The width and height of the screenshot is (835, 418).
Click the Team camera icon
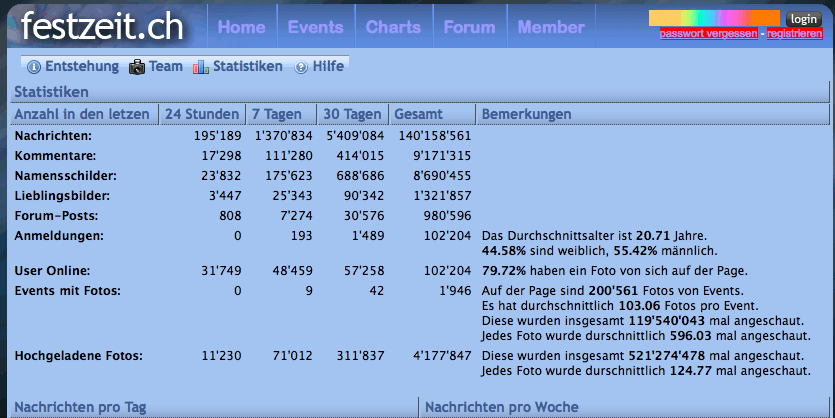(x=137, y=68)
